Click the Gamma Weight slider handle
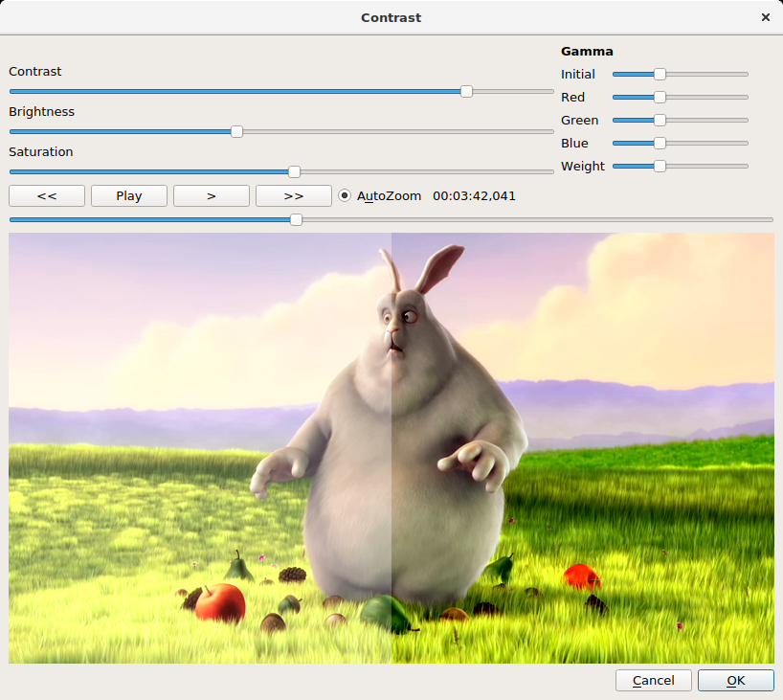This screenshot has height=700, width=783. [x=660, y=166]
